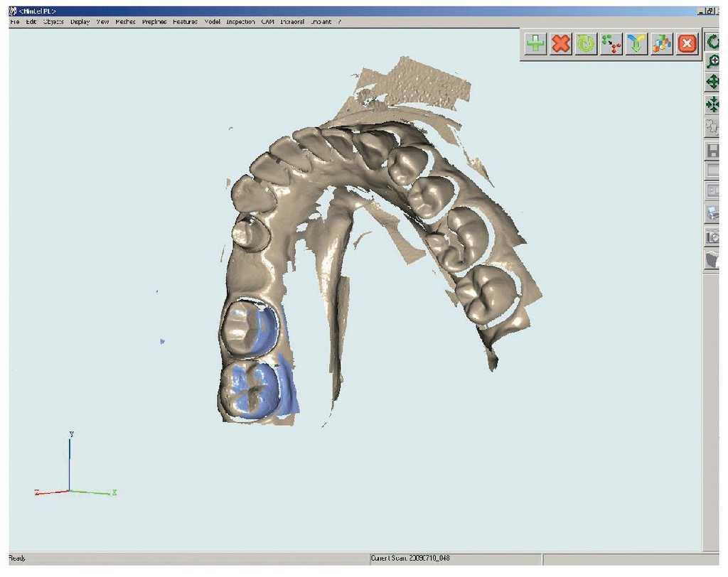Click the blue-highlighted molar on the scan
Viewport: 728px width, 577px height.
click(249, 387)
